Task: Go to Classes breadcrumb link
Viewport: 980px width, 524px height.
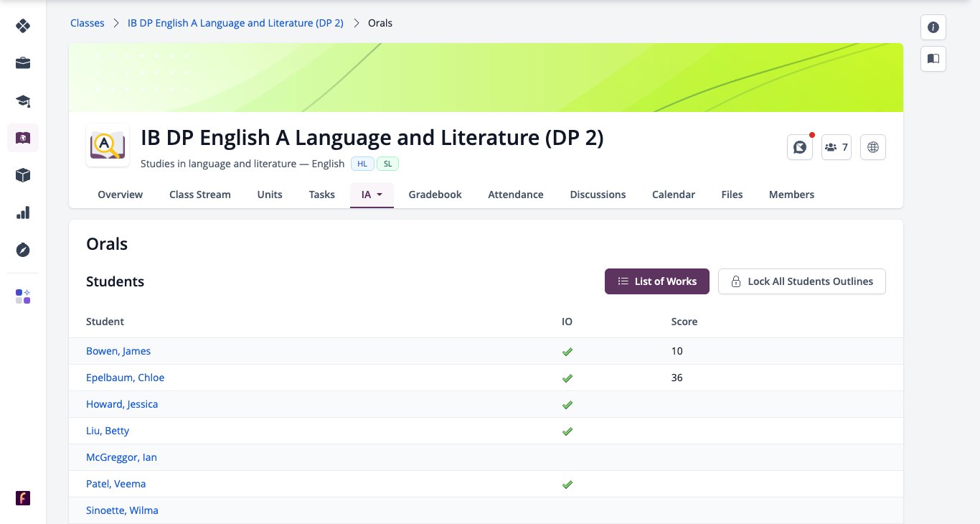Action: [x=88, y=23]
